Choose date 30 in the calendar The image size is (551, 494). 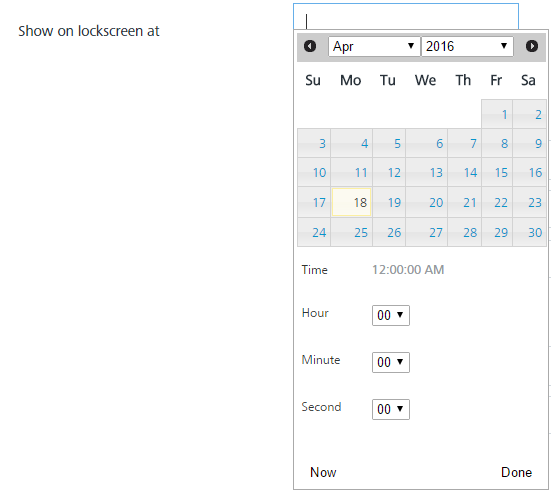point(530,232)
